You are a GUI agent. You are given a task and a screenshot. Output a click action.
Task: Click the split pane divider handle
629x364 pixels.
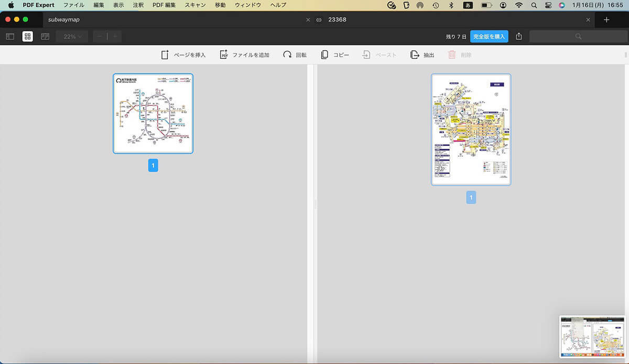(316, 205)
